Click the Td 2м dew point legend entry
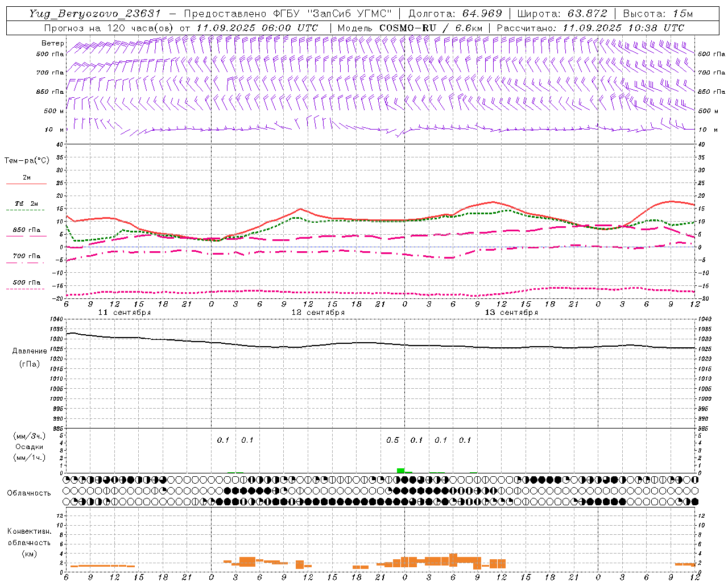Image resolution: width=728 pixels, height=582 pixels. [x=26, y=203]
